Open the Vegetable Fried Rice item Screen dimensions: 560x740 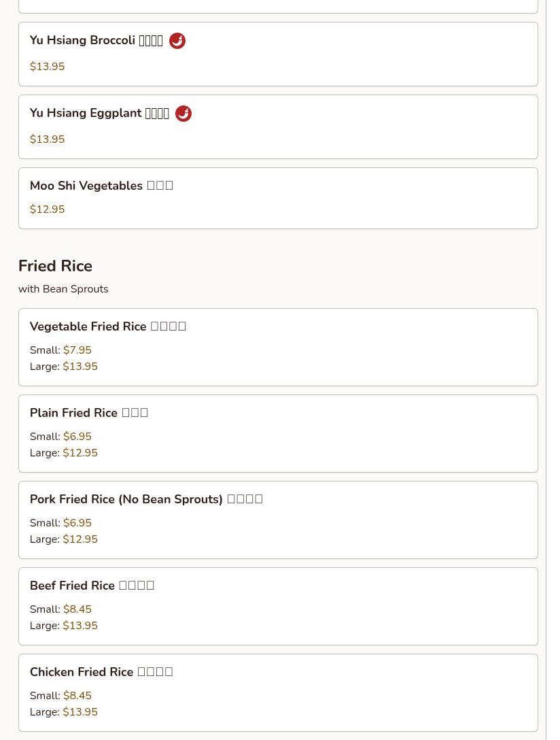(x=278, y=348)
